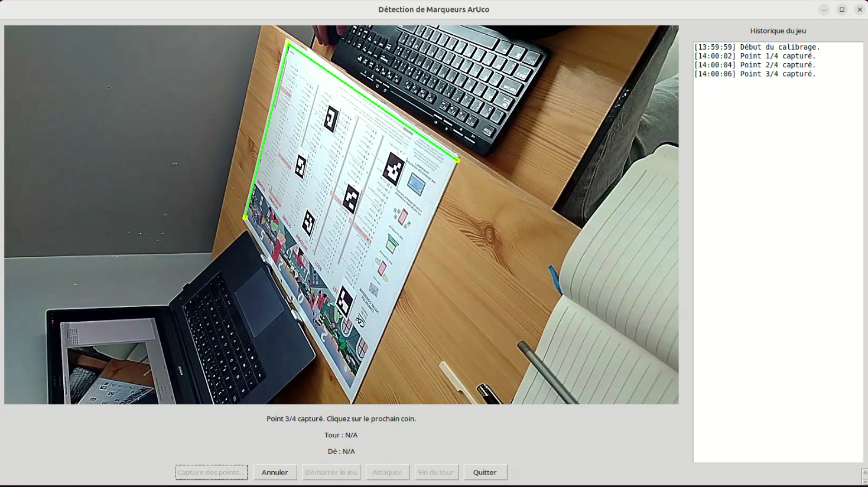Click the ArUco marker beside the blue card
The image size is (868, 487).
pos(394,169)
